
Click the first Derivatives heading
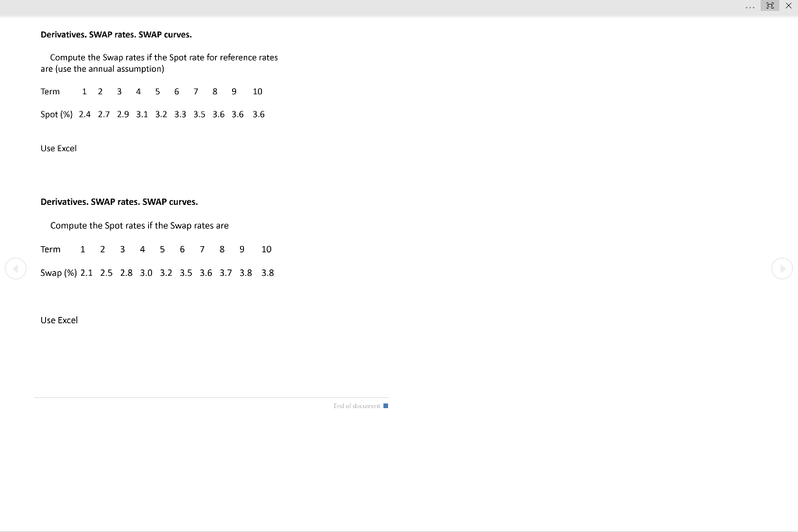(x=117, y=34)
